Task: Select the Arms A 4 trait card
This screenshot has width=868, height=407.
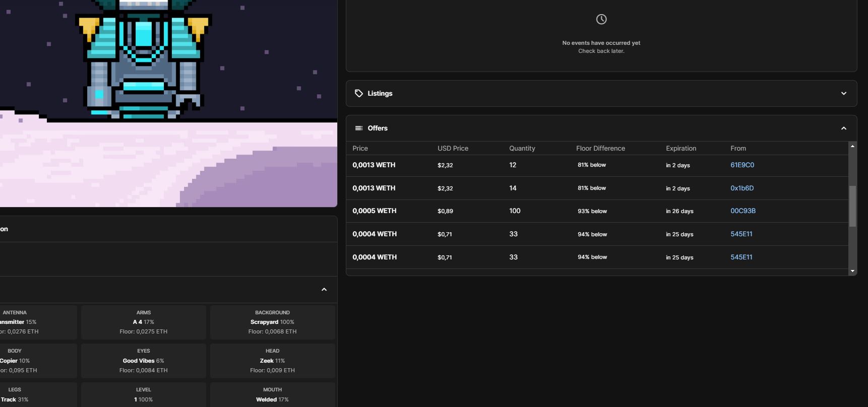Action: pos(144,322)
